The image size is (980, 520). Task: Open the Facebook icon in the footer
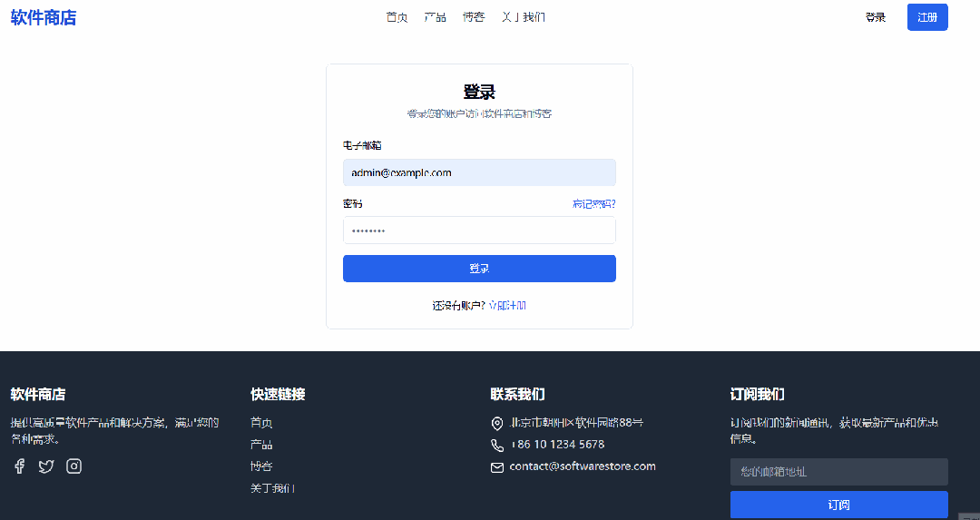click(x=19, y=466)
